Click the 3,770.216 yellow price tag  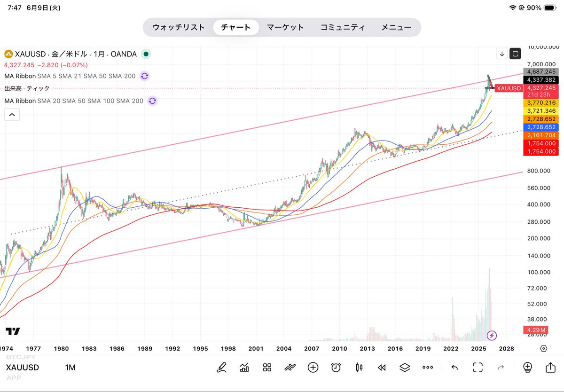542,102
